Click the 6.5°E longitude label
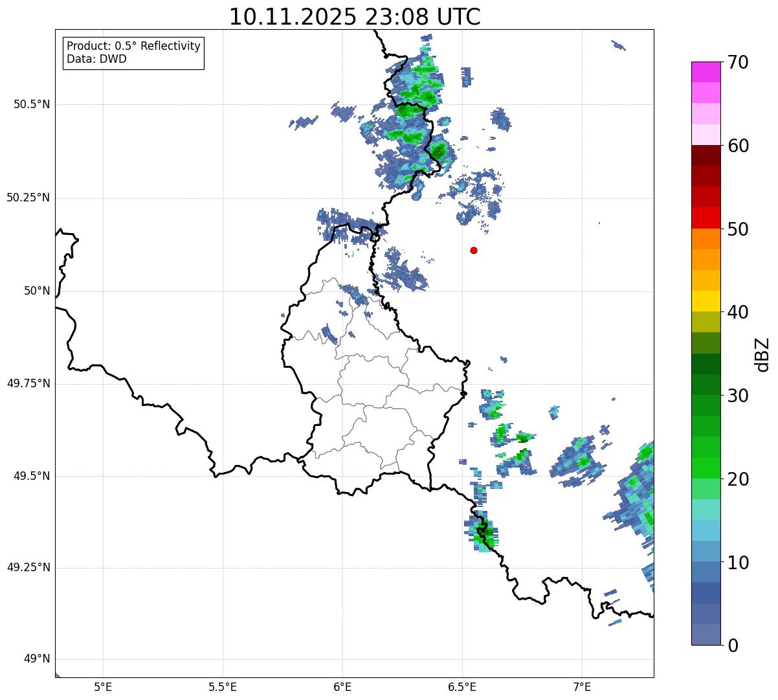778x700 pixels. pyautogui.click(x=462, y=686)
